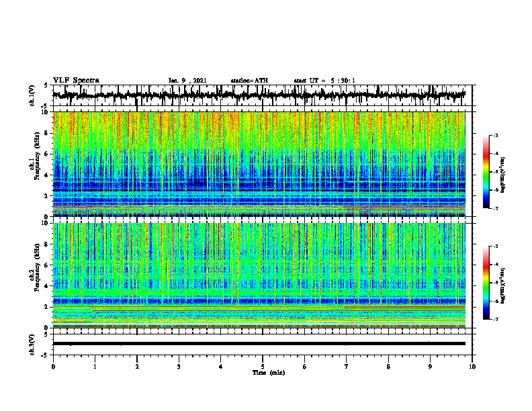Click time axis tick label "5"
The image size is (532, 411).
coord(263,367)
